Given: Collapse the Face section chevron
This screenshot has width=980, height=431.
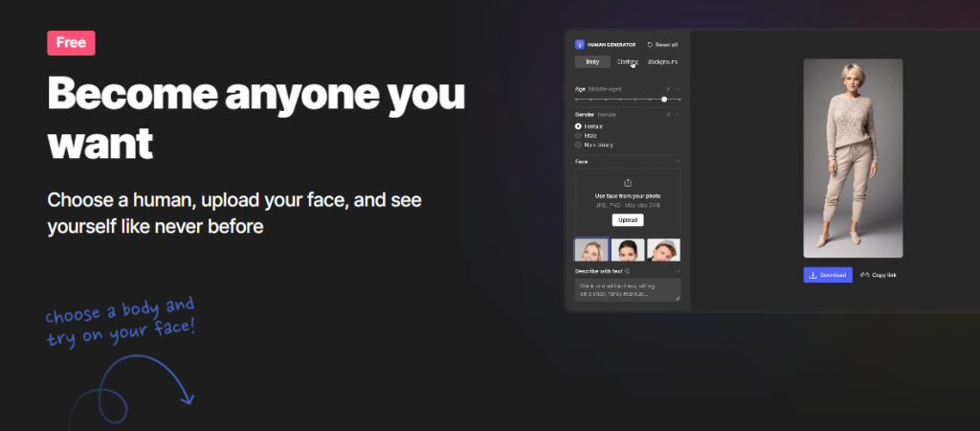Looking at the screenshot, I should tap(678, 162).
